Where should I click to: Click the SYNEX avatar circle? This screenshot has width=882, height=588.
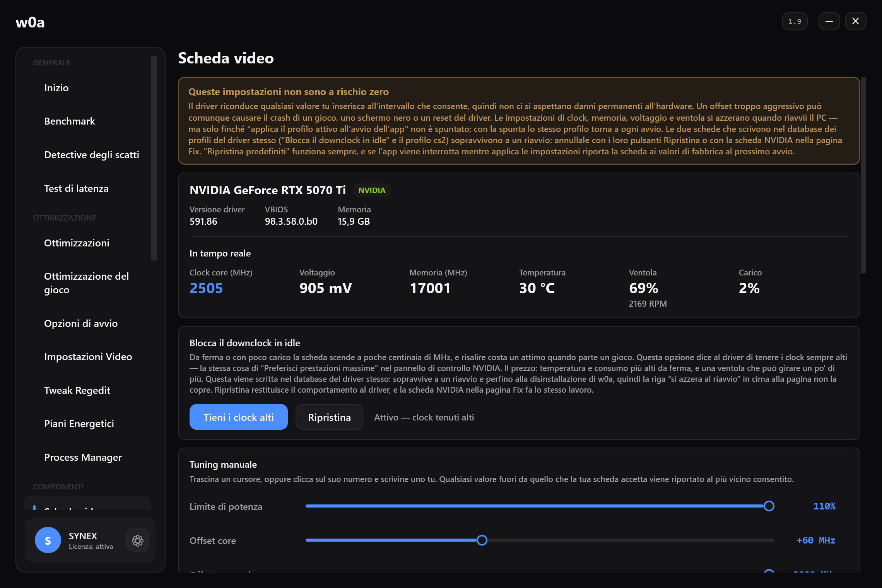pyautogui.click(x=48, y=540)
